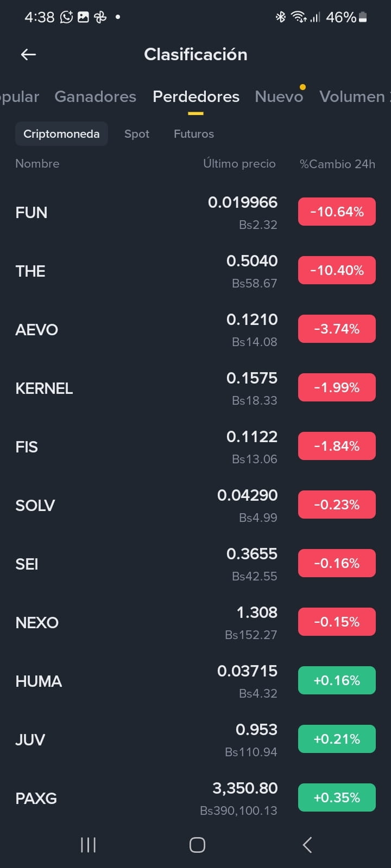Tap the Bluetooth status icon

click(281, 17)
